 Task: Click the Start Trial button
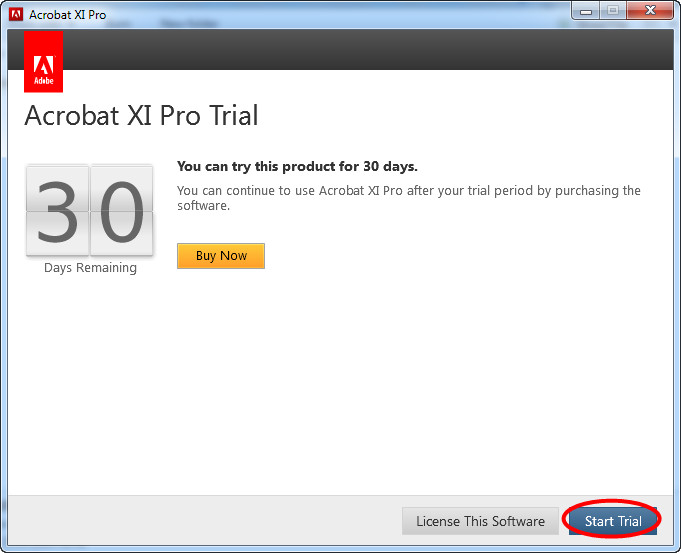click(612, 520)
